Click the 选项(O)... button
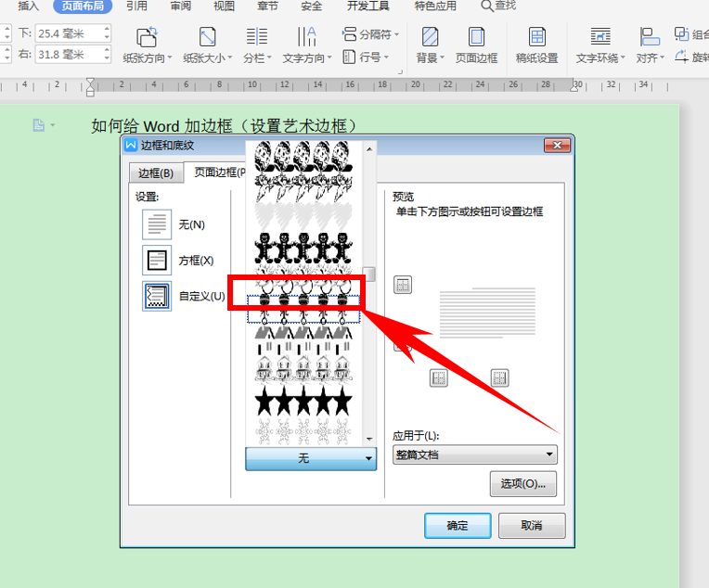Image resolution: width=709 pixels, height=588 pixels. click(x=523, y=483)
